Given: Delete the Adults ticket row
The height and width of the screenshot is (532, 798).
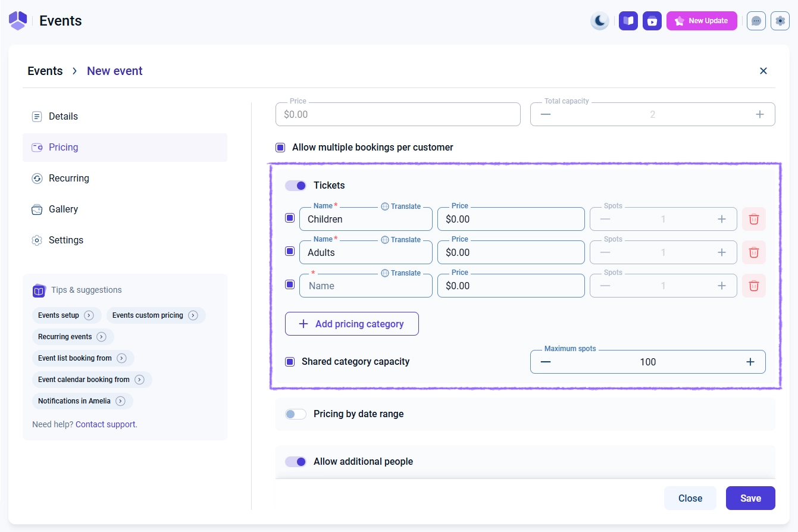Looking at the screenshot, I should pyautogui.click(x=753, y=252).
